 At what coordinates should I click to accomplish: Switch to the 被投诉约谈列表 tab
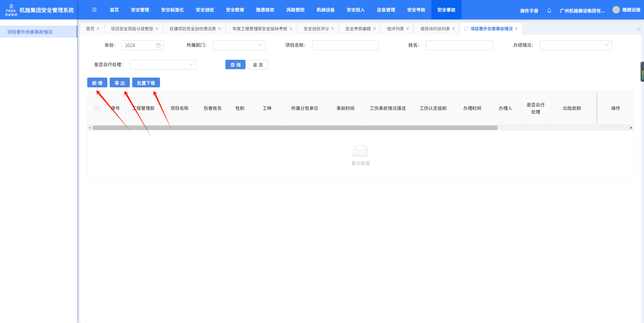tap(435, 29)
